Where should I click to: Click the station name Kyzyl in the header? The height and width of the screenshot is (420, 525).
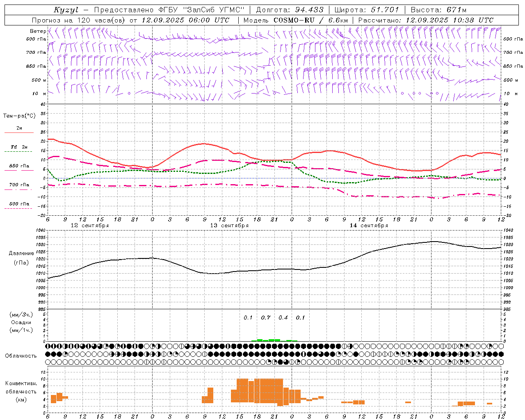pos(66,10)
